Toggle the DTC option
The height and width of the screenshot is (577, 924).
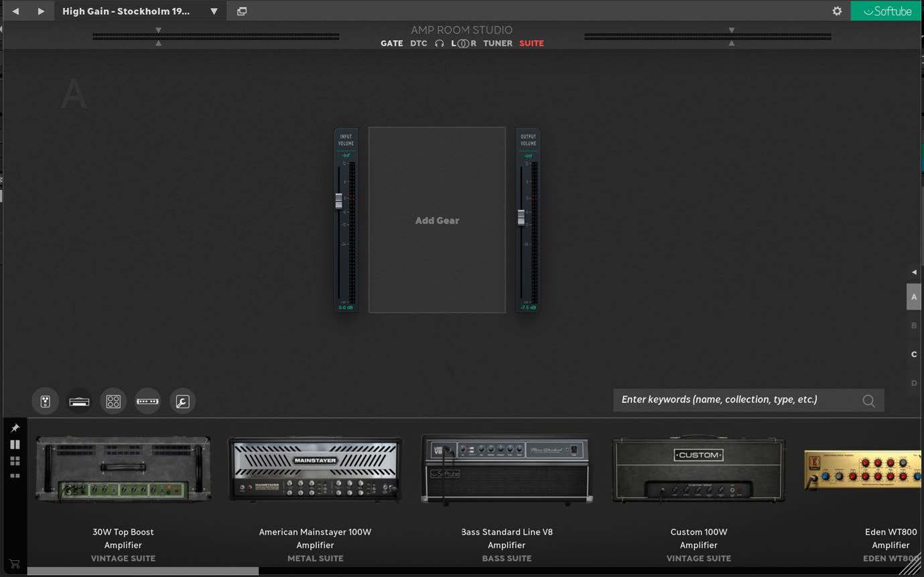tap(419, 44)
